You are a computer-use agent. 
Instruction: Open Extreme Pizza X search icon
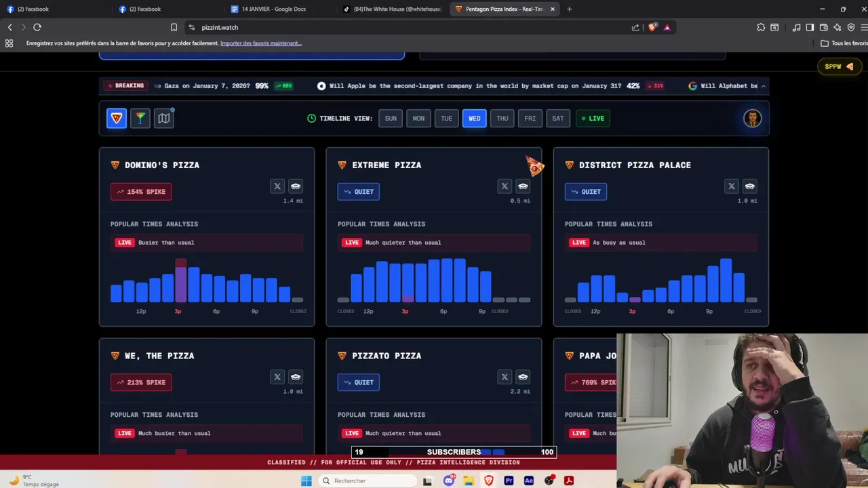click(x=504, y=186)
